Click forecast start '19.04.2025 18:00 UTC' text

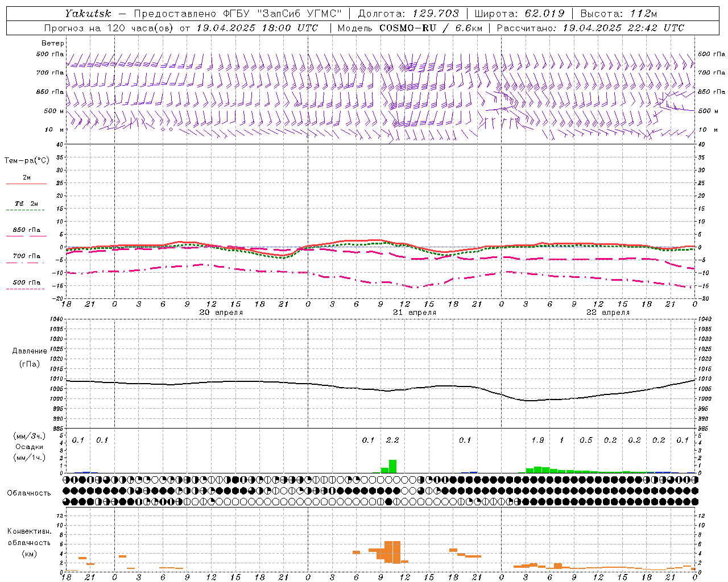coord(258,28)
